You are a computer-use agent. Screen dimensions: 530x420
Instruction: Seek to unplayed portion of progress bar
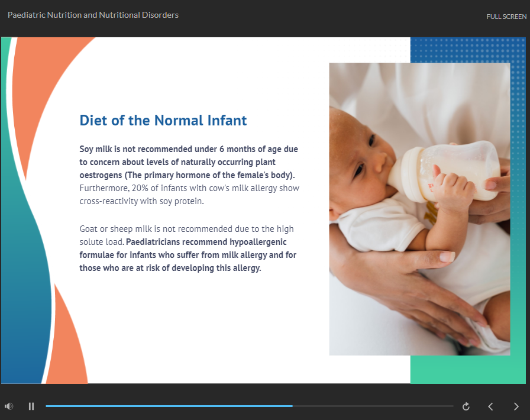point(373,406)
